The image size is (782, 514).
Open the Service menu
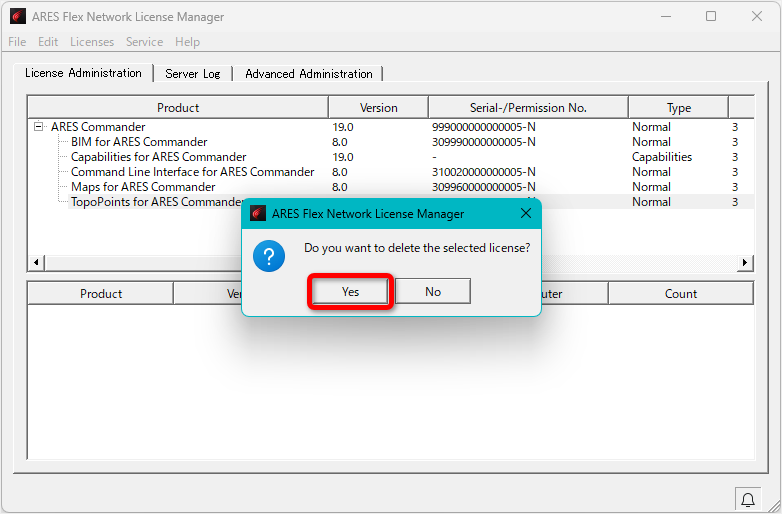pyautogui.click(x=144, y=42)
